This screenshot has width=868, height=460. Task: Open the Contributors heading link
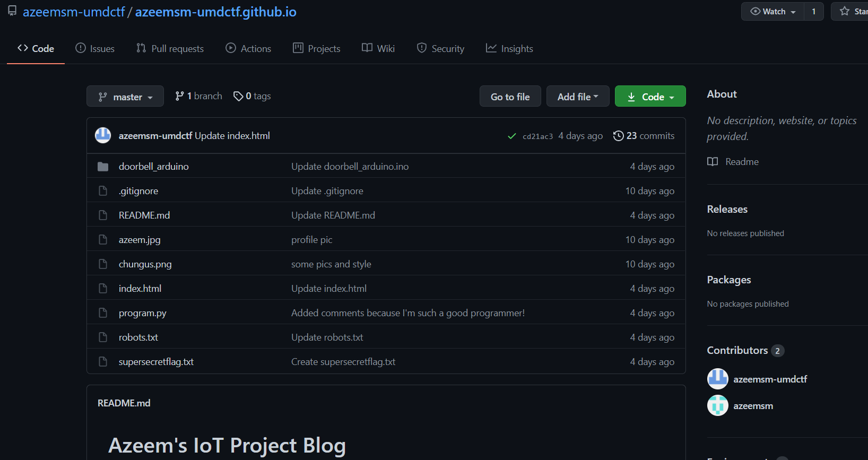(x=745, y=350)
